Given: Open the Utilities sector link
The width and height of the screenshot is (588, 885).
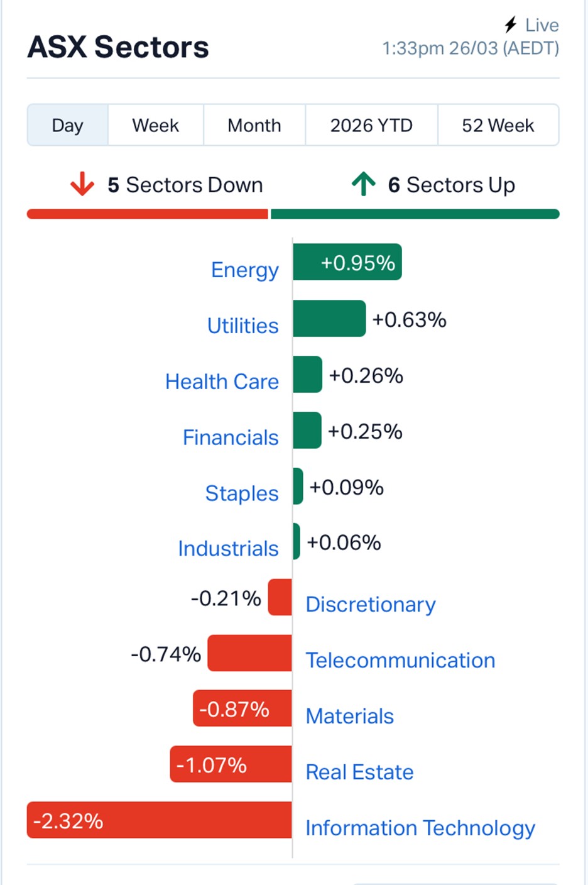Looking at the screenshot, I should click(242, 326).
